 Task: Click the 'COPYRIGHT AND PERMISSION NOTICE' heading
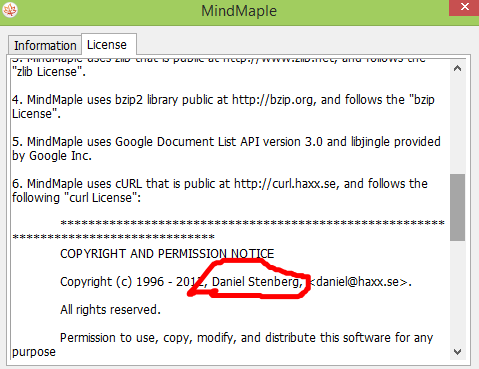tap(167, 254)
